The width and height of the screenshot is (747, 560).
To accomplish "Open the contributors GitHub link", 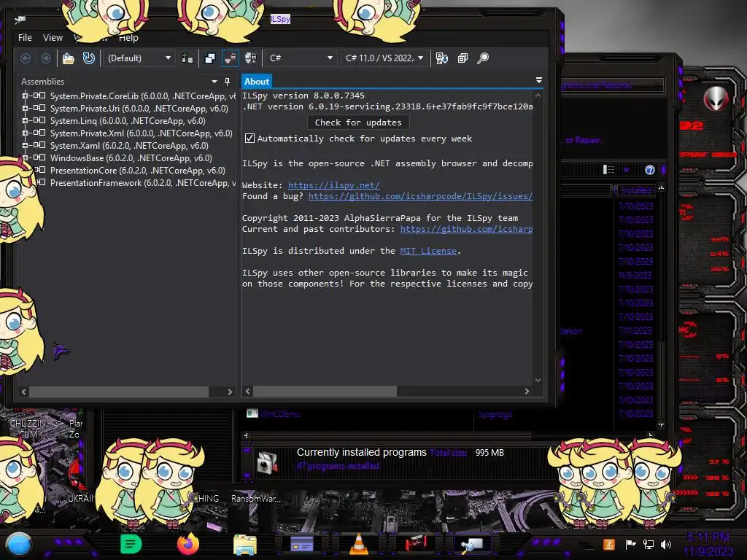I will point(466,229).
